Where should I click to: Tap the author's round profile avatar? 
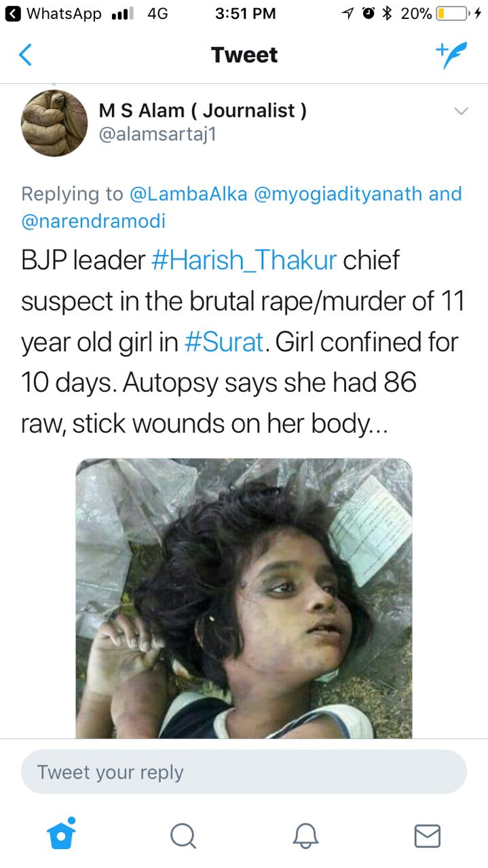click(x=54, y=123)
